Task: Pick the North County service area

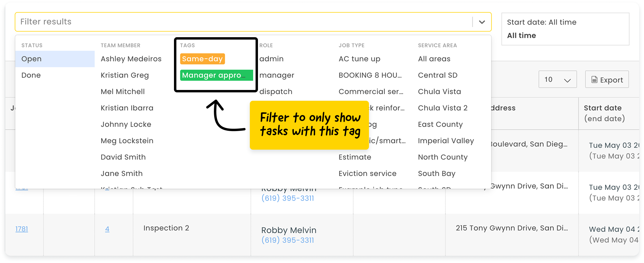Action: [443, 157]
